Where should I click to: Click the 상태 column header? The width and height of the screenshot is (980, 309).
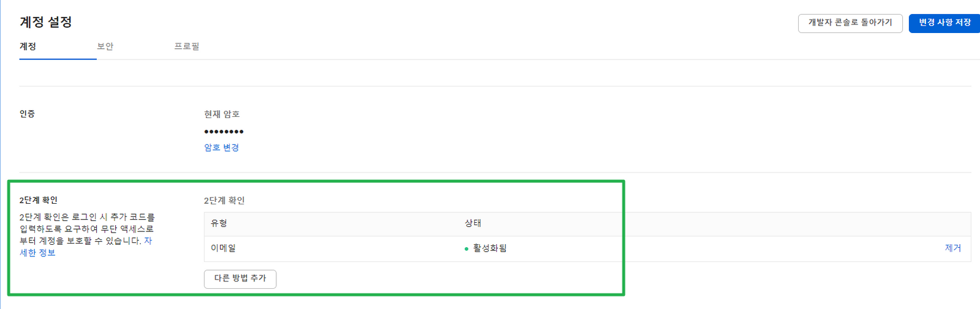(x=473, y=223)
